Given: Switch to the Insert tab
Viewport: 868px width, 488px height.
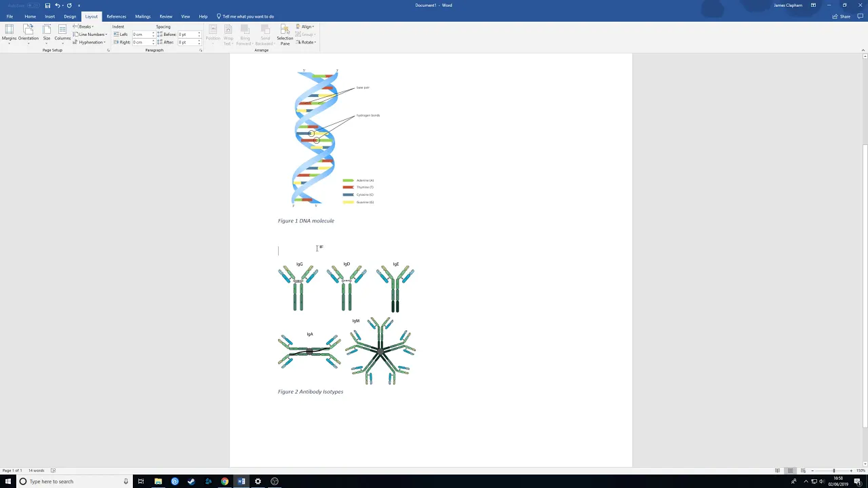Looking at the screenshot, I should [x=50, y=16].
